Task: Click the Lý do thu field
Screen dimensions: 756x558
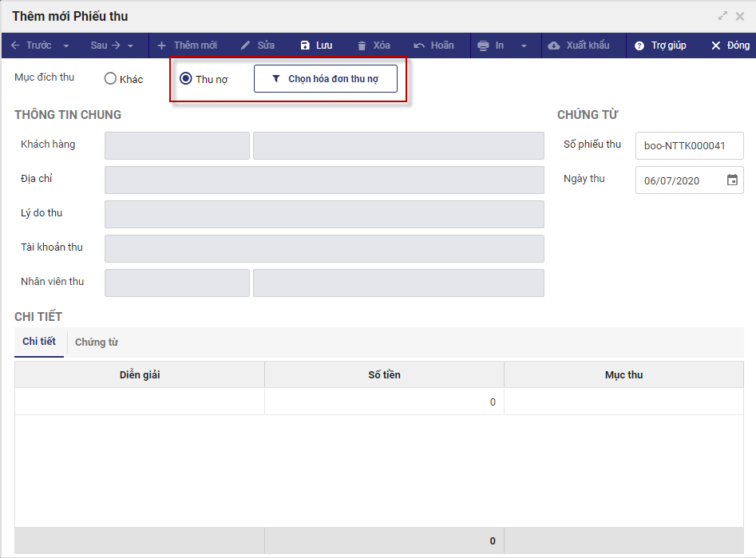Action: (x=324, y=214)
